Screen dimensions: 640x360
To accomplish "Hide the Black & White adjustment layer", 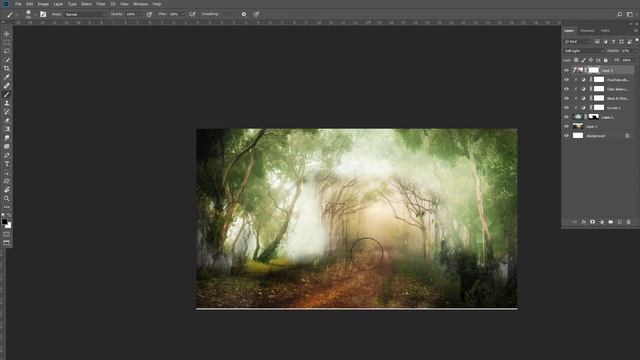I will (567, 98).
